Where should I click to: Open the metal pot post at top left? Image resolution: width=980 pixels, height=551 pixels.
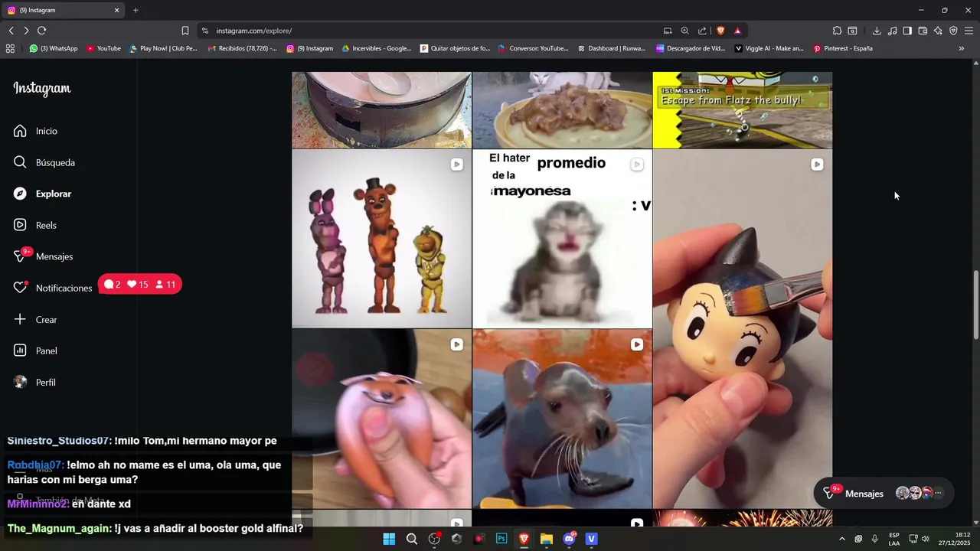tap(381, 110)
